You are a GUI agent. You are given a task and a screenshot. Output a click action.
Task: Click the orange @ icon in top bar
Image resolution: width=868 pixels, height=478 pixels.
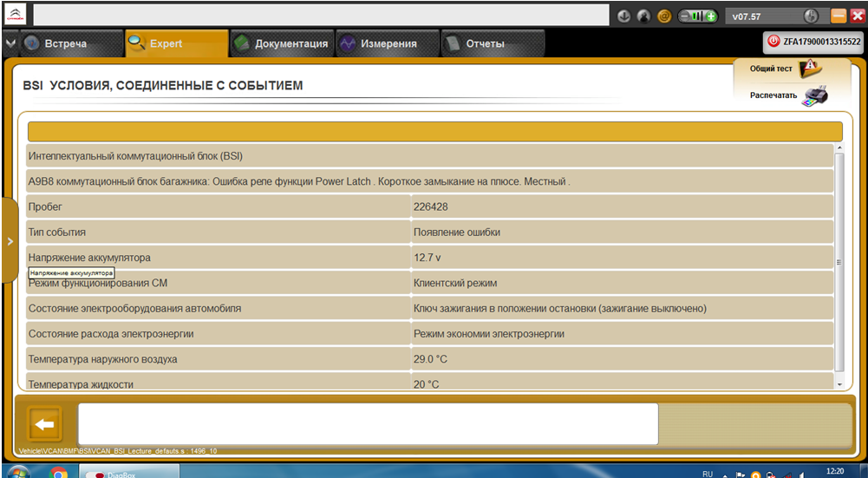coord(664,16)
